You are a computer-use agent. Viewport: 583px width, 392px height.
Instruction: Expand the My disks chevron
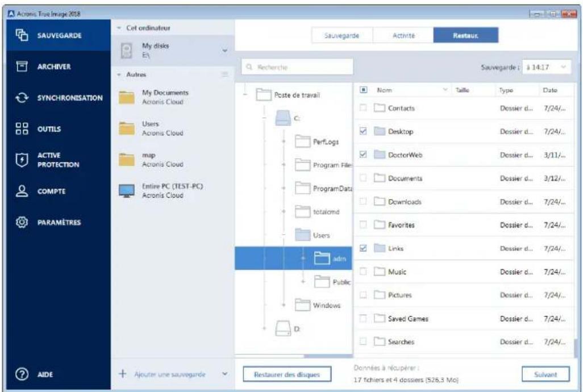224,51
